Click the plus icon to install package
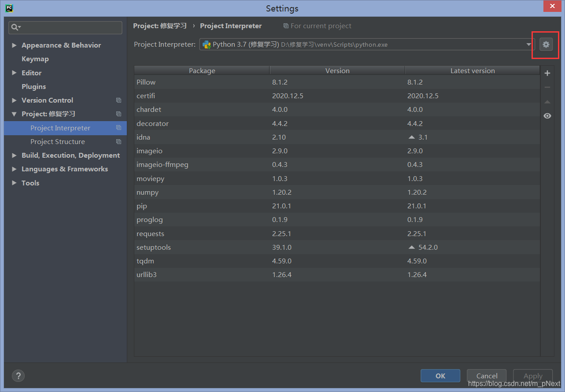This screenshot has width=565, height=392. pos(547,73)
